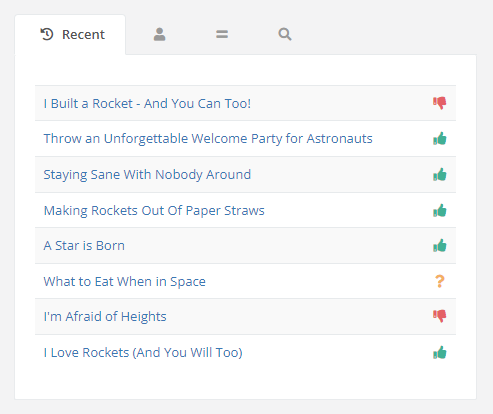The height and width of the screenshot is (414, 493).
Task: Open article I Built a Rocket - And You Can Too!
Action: pos(147,103)
